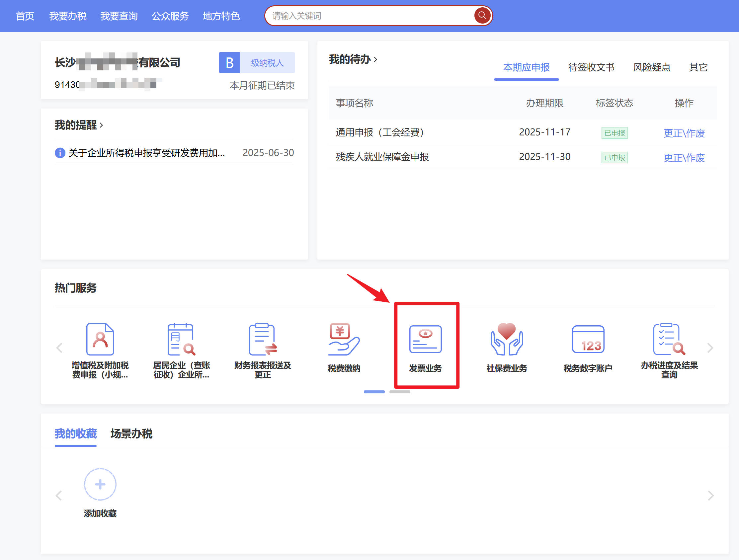The width and height of the screenshot is (739, 560).
Task: Click the keyword search input field
Action: pyautogui.click(x=368, y=16)
